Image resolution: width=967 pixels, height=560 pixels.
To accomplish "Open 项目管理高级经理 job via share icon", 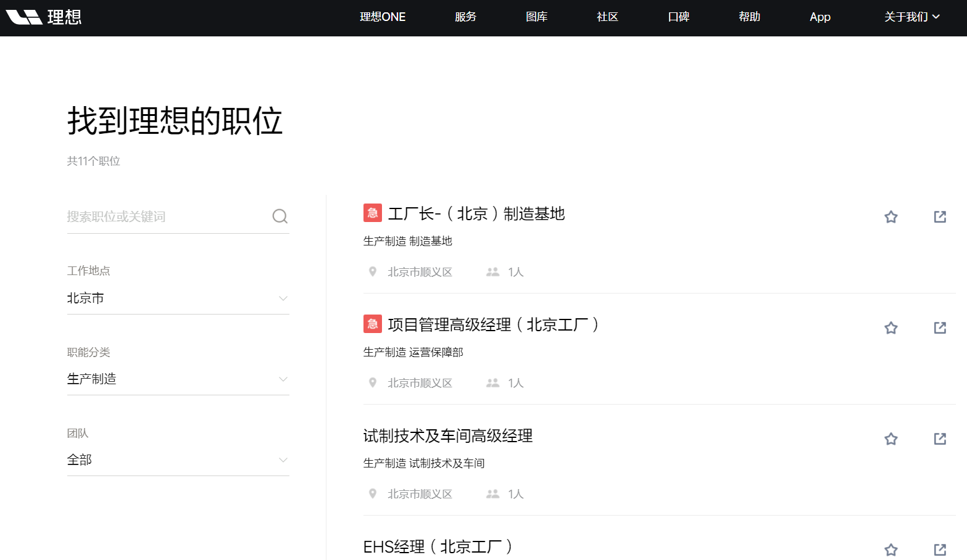I will [940, 328].
